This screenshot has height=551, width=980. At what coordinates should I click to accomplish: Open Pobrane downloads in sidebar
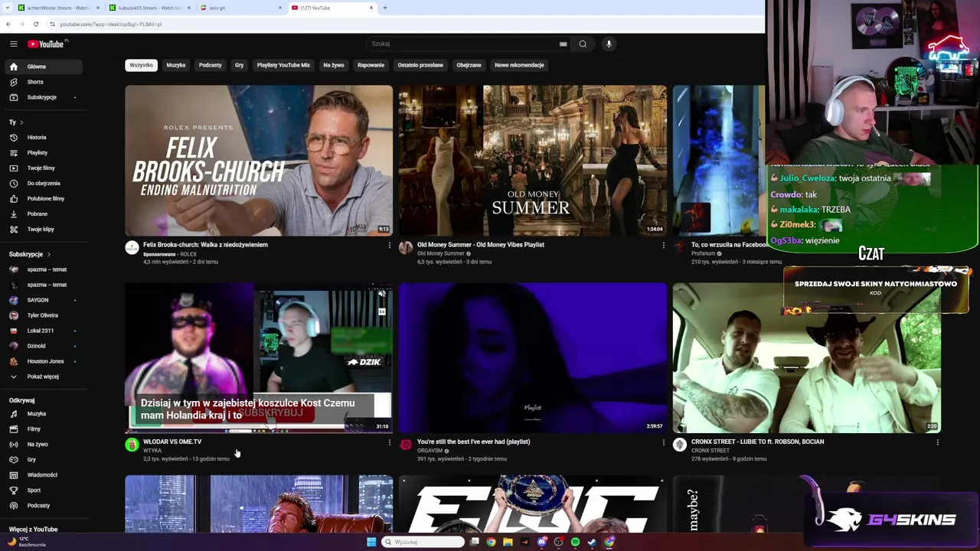(x=43, y=214)
